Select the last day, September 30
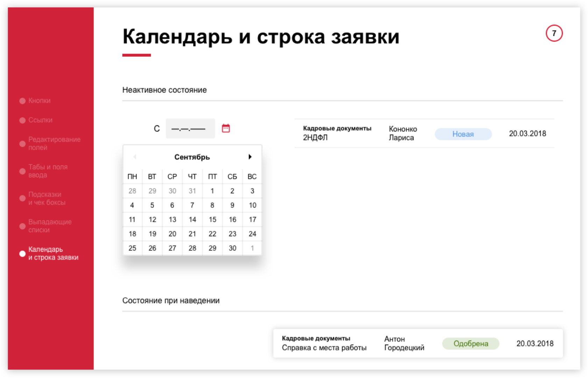The height and width of the screenshot is (378, 588). coord(232,248)
